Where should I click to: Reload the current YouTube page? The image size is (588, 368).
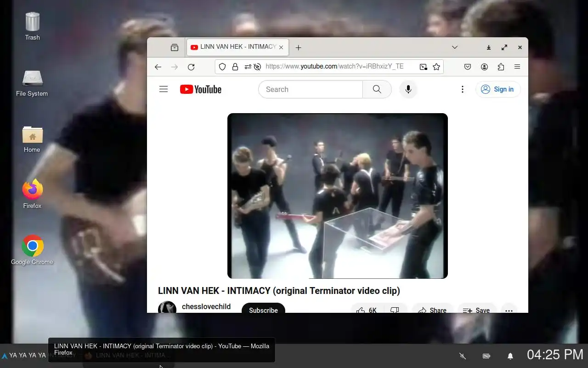[191, 67]
